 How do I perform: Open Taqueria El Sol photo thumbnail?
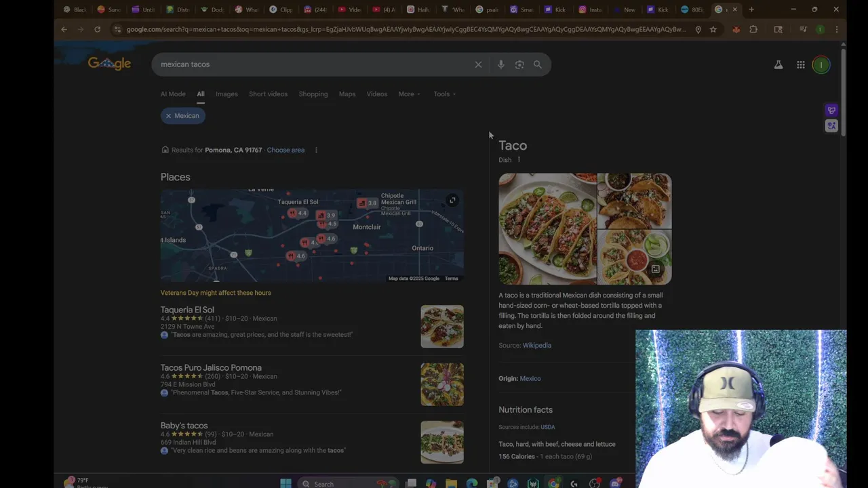(442, 327)
